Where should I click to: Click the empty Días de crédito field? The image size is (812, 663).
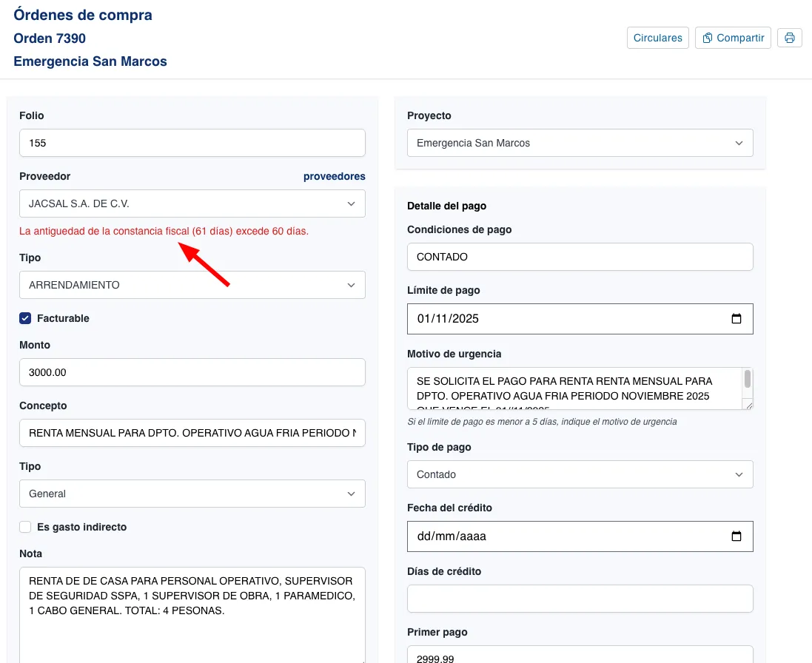[580, 599]
